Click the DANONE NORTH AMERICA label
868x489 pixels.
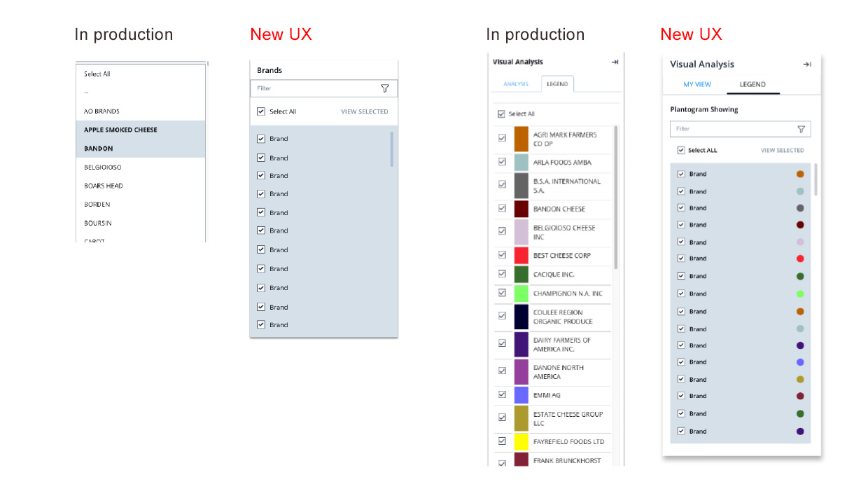point(557,372)
